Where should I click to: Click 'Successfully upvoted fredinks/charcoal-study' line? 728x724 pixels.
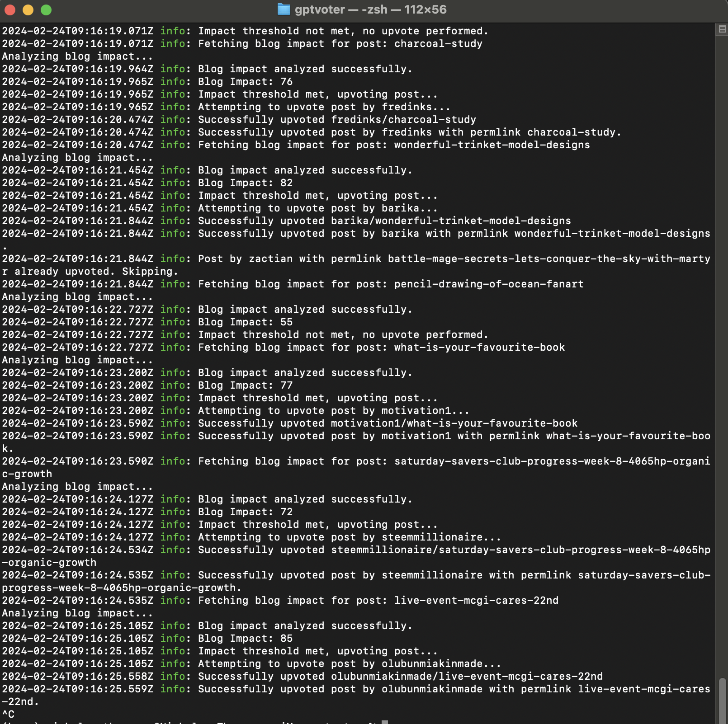click(x=337, y=120)
